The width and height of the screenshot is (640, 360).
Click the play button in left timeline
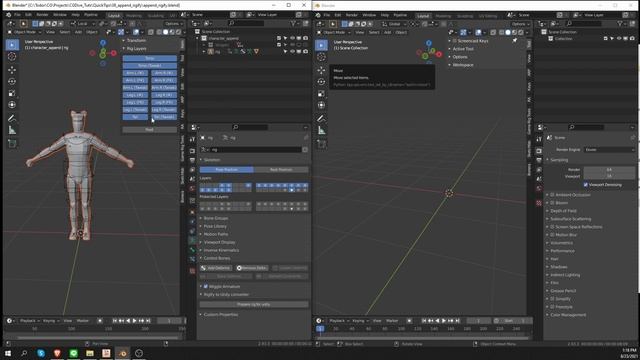pos(134,321)
